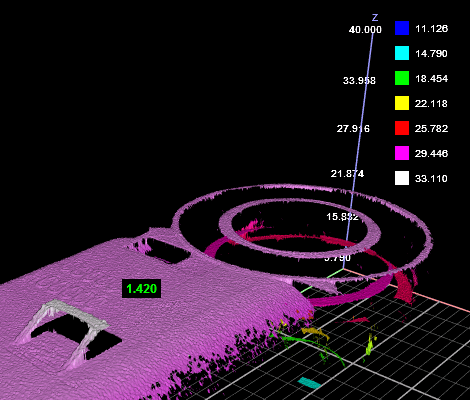The image size is (470, 400).
Task: Select the small cyan patch on grid
Action: 310,383
